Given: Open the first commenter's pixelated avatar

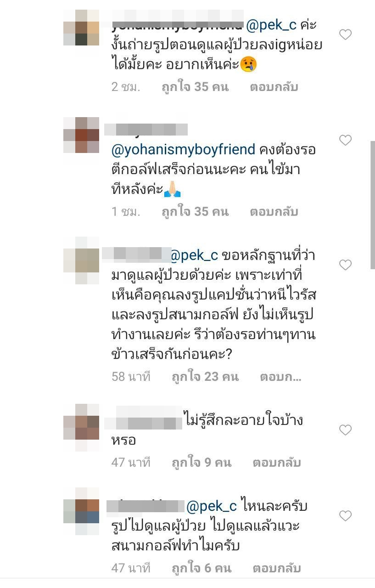Looking at the screenshot, I should pyautogui.click(x=81, y=27).
